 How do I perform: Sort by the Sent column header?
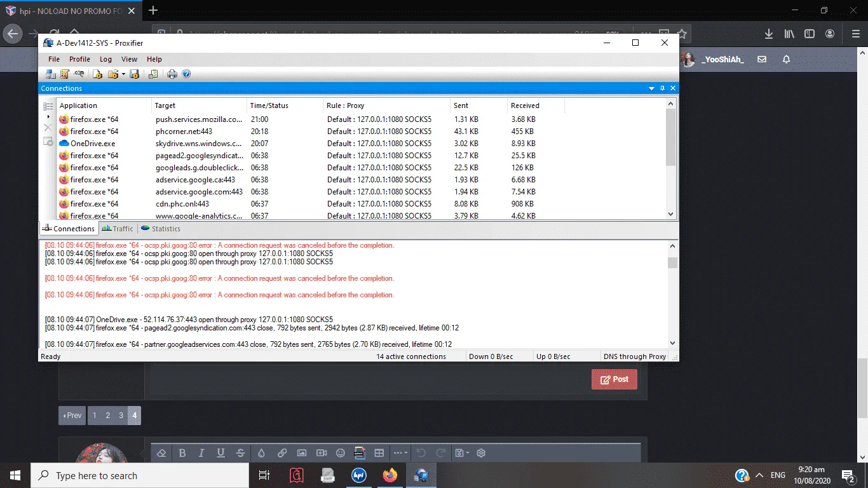(479, 105)
